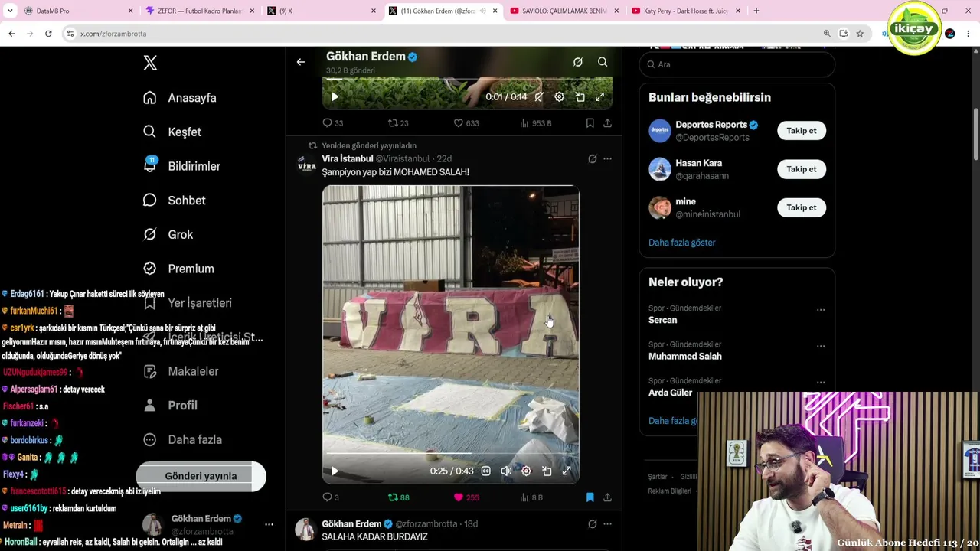Open more options on SALAHA KADAR BURDAYIZ post
This screenshot has width=980, height=551.
[607, 524]
